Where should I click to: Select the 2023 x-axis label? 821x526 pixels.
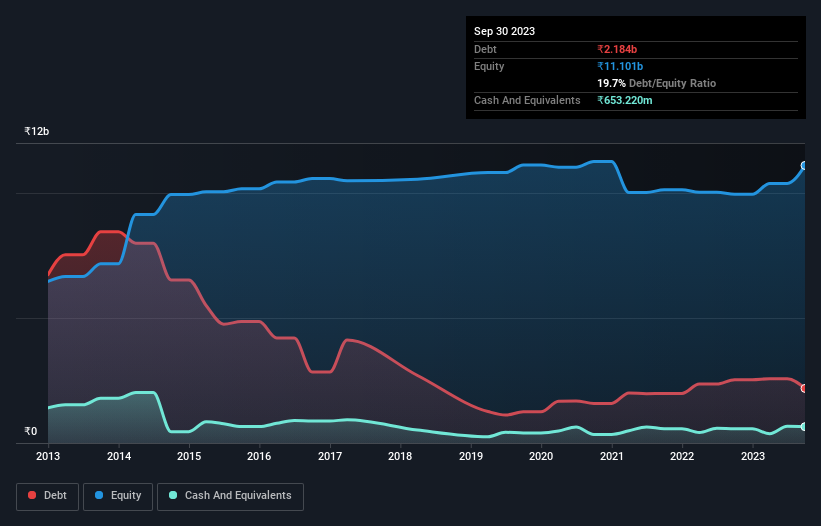[x=752, y=456]
